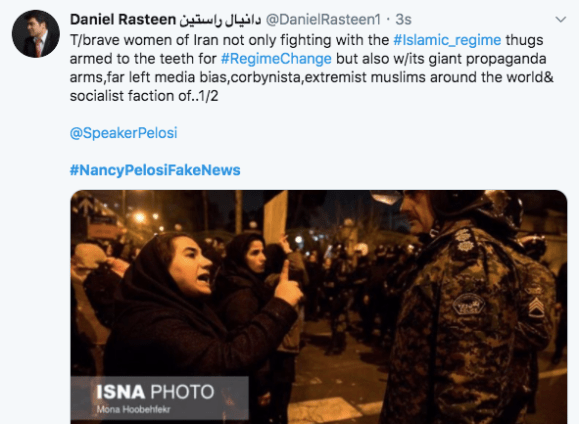
Task: Click the "socialist faction of..1/2" text
Action: (144, 96)
